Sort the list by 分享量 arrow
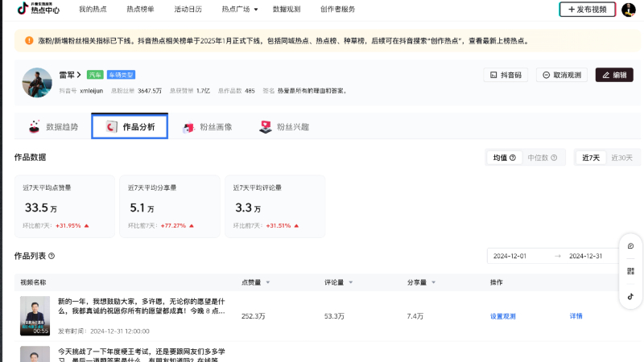 point(433,282)
